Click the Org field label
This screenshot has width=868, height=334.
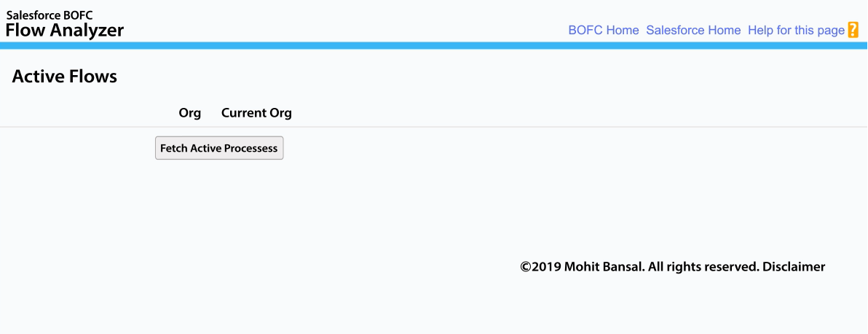(190, 113)
